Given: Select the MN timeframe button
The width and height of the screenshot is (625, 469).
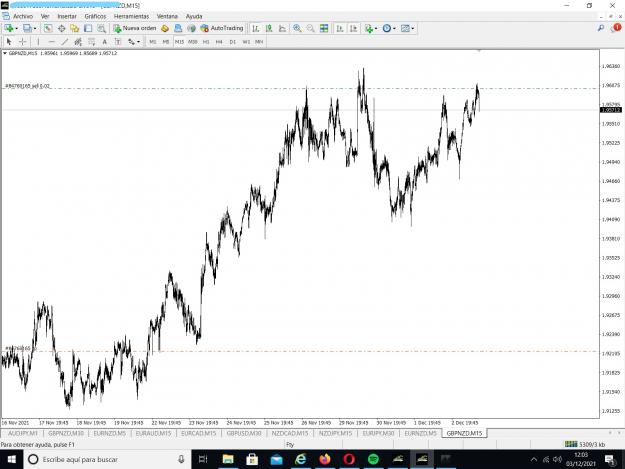Looking at the screenshot, I should coord(259,42).
